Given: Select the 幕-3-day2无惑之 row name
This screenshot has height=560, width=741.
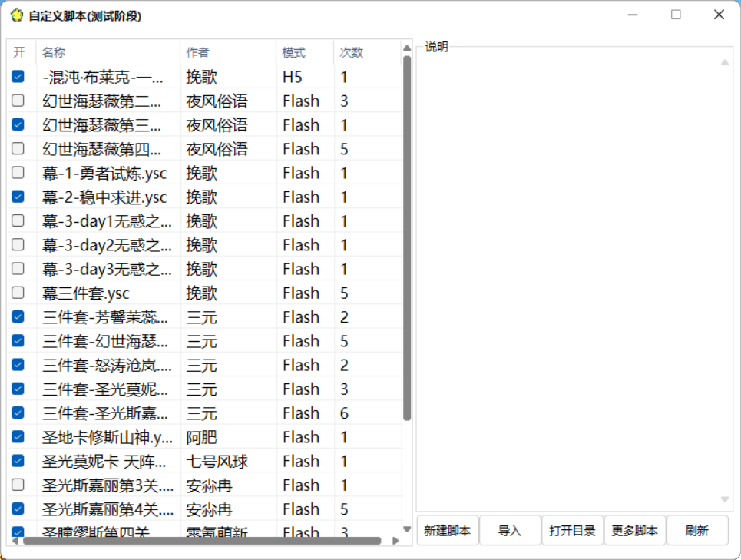Looking at the screenshot, I should [107, 245].
